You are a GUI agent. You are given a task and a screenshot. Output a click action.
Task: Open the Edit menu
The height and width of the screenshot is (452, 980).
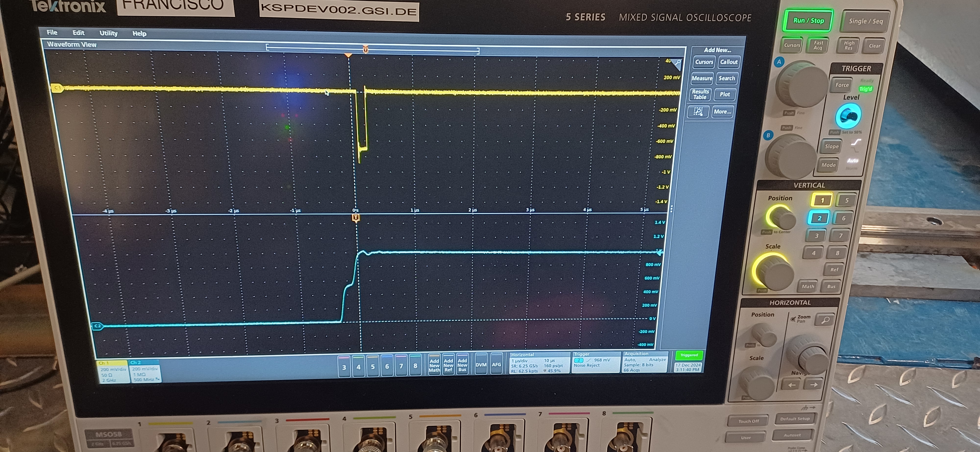pyautogui.click(x=78, y=33)
